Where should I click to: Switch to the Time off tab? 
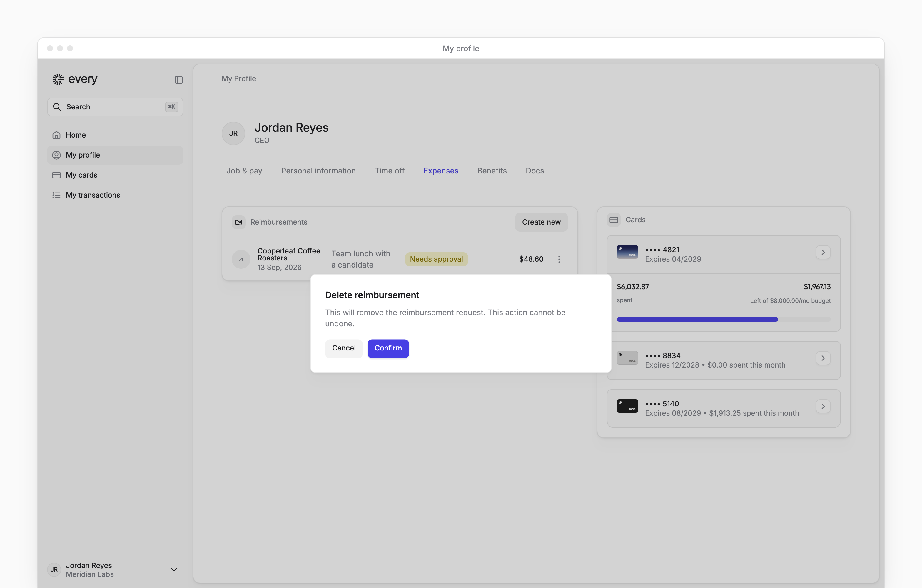[389, 171]
